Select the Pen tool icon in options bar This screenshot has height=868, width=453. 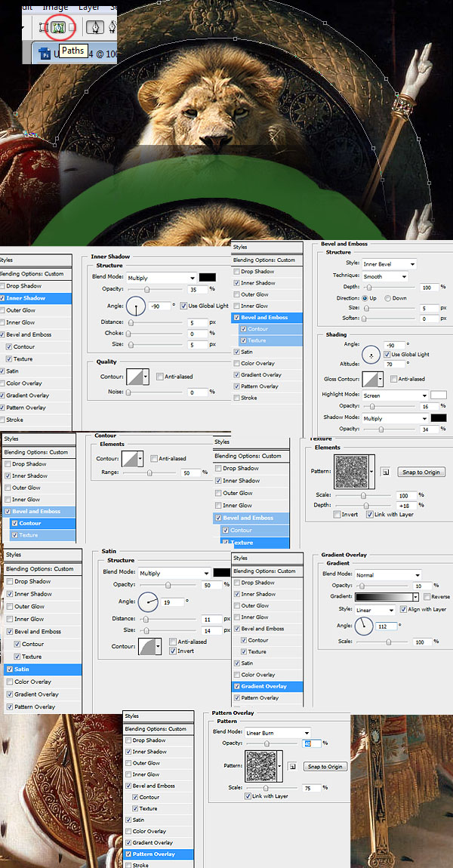pos(97,27)
